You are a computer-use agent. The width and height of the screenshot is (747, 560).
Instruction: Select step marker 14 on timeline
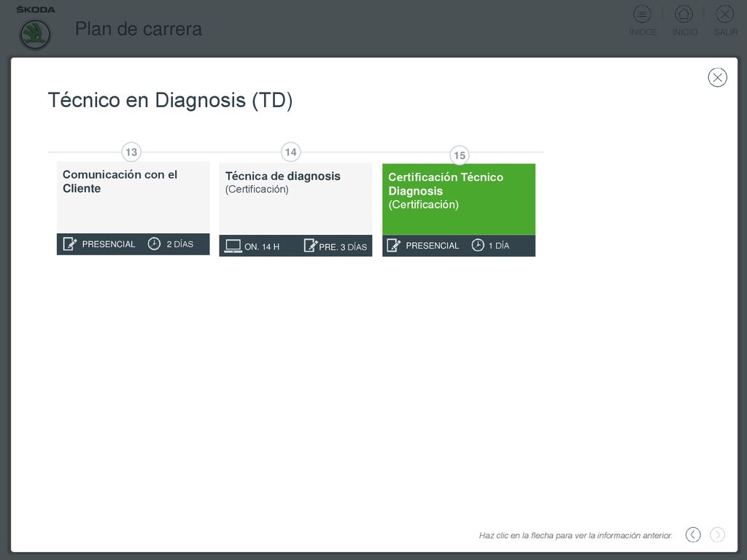click(290, 152)
